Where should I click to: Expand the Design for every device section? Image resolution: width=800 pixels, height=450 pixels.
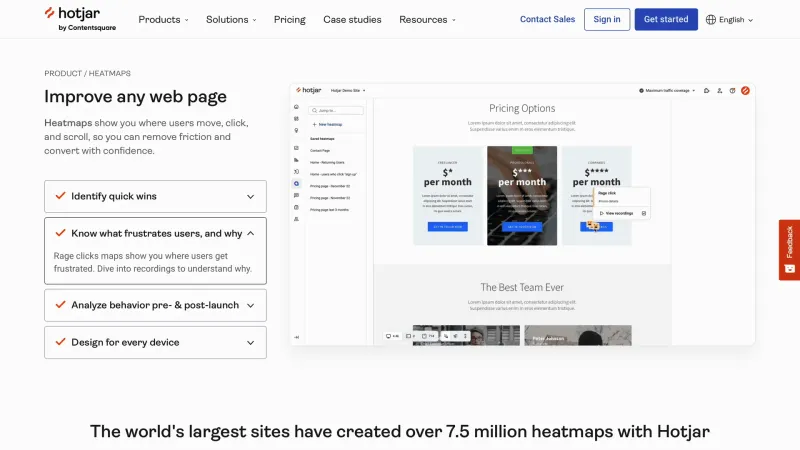click(x=155, y=342)
